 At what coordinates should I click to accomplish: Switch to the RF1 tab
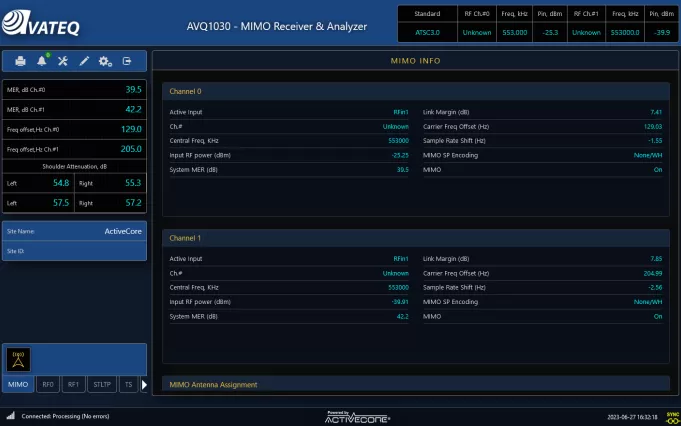point(73,384)
